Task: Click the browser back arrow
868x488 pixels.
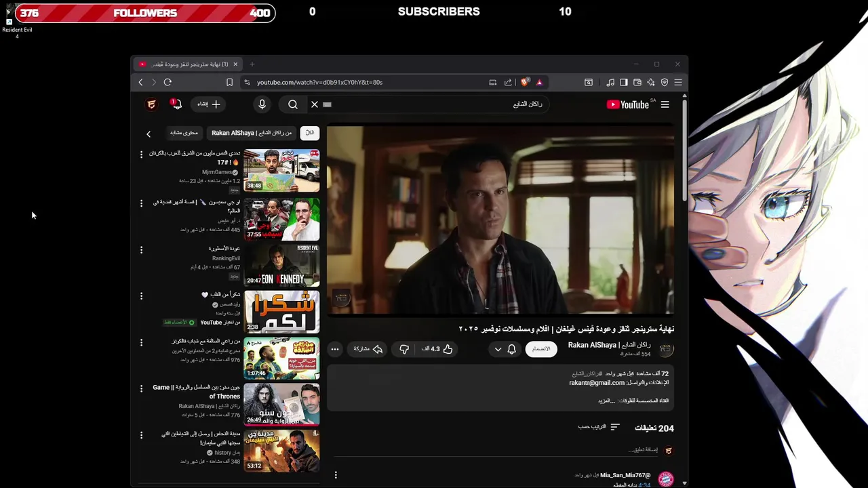Action: [140, 82]
